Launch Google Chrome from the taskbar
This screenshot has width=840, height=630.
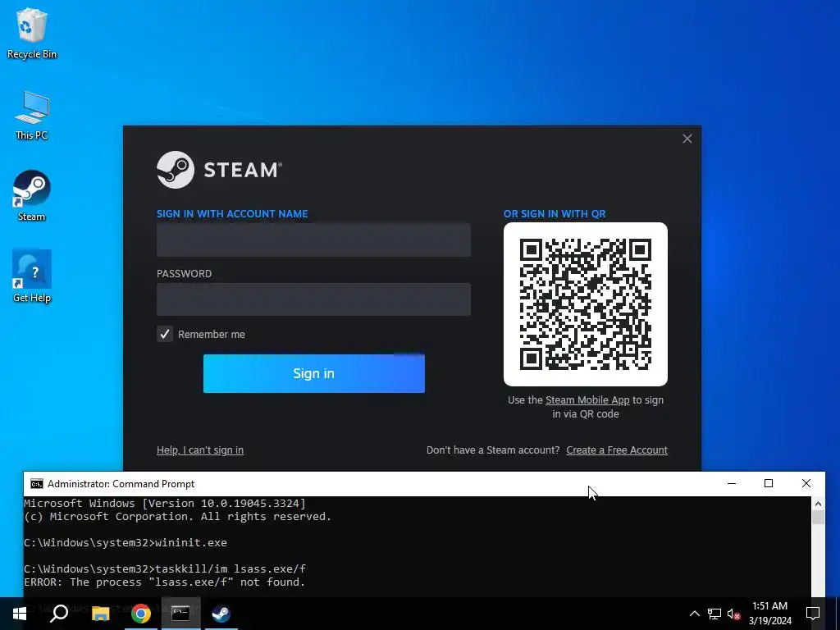click(x=141, y=614)
